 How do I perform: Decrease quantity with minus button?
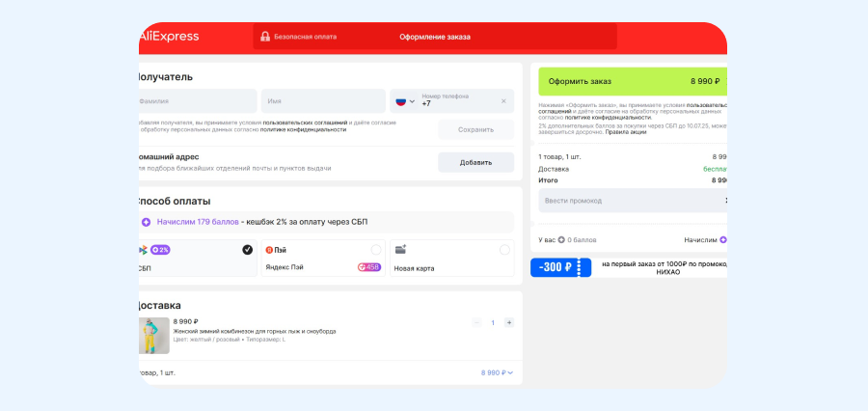coord(476,322)
